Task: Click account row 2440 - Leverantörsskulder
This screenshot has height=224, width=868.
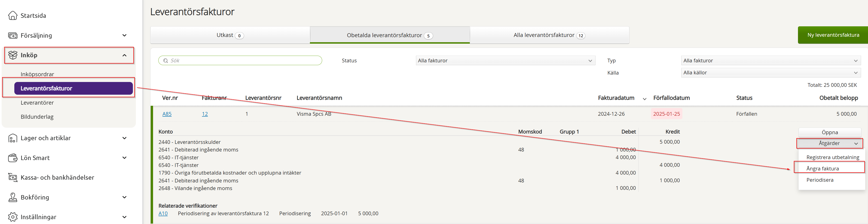Action: coord(189,142)
